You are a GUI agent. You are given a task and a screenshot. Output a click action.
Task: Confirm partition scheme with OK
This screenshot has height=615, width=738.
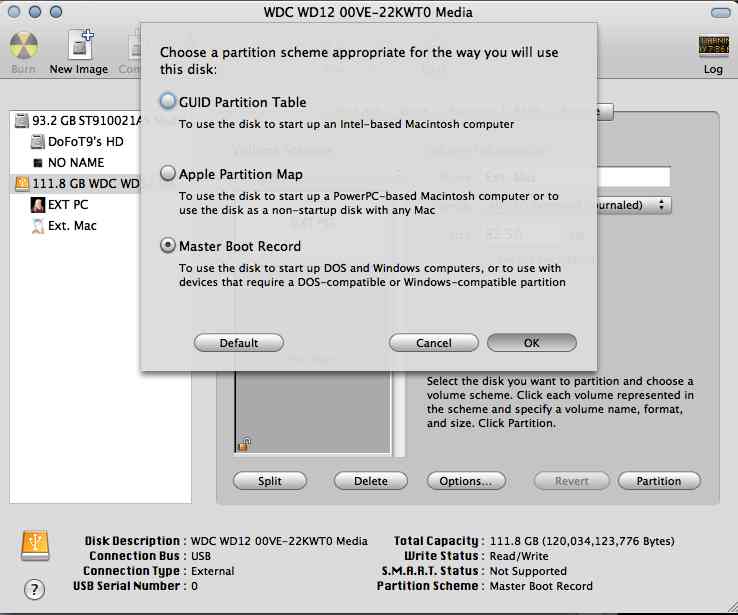coord(531,343)
